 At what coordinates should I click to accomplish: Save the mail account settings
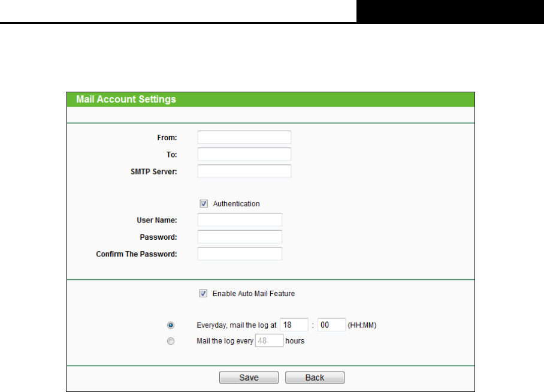tap(249, 378)
